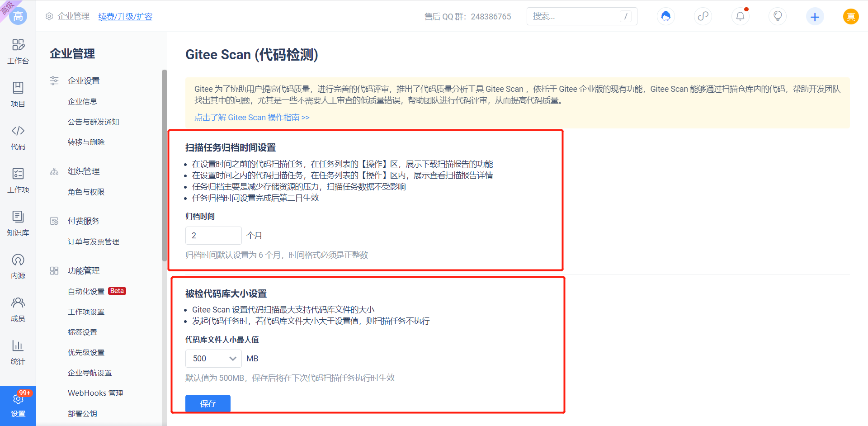The height and width of the screenshot is (426, 868).
Task: Click the 付费服务 section header
Action: pyautogui.click(x=84, y=221)
